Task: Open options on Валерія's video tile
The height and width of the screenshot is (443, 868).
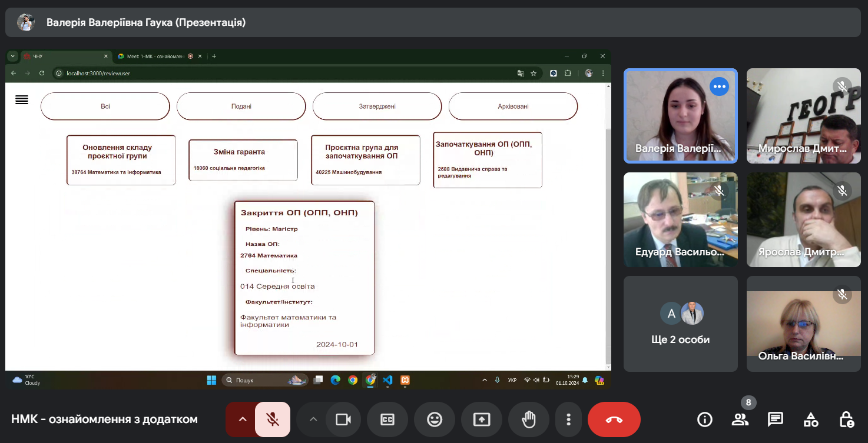Action: click(x=719, y=87)
